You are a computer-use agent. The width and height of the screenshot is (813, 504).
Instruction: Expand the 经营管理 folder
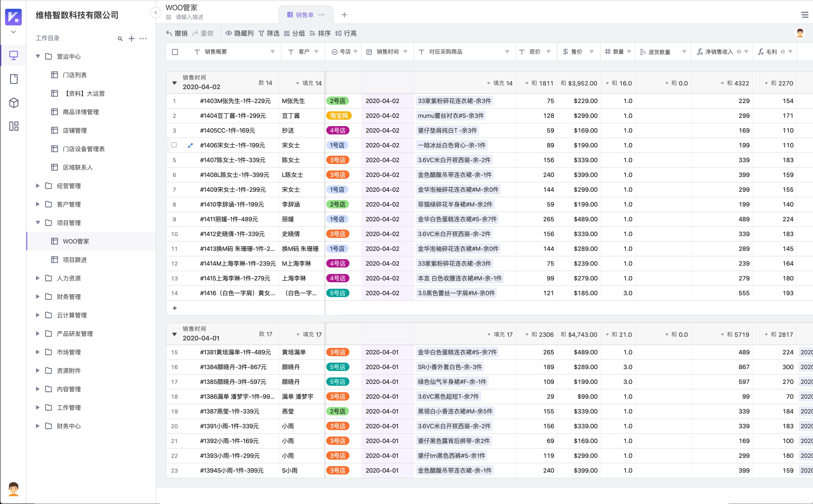(x=37, y=186)
